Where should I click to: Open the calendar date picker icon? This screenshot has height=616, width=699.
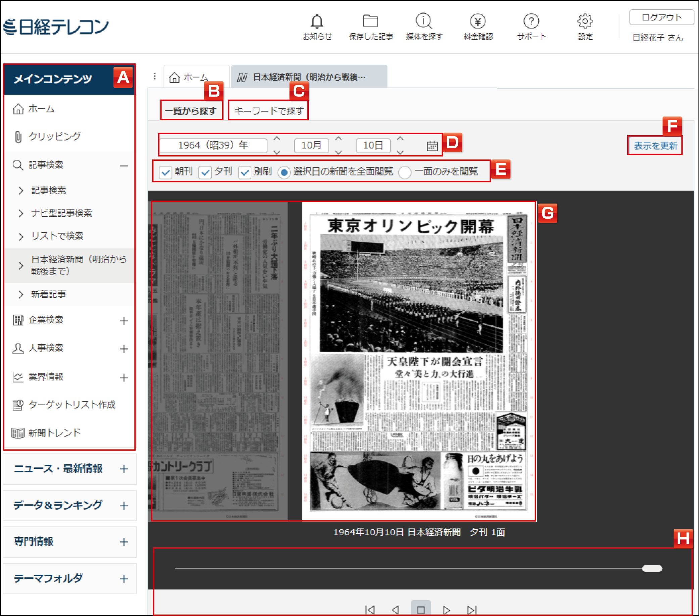(432, 145)
